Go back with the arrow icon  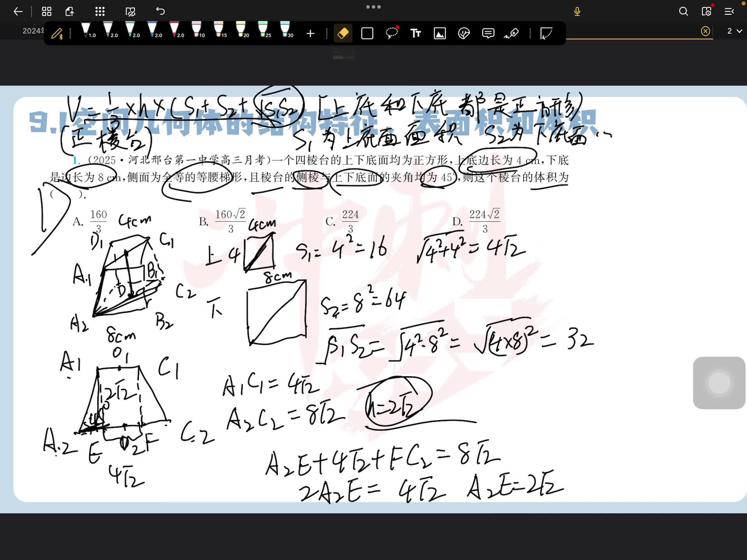18,12
